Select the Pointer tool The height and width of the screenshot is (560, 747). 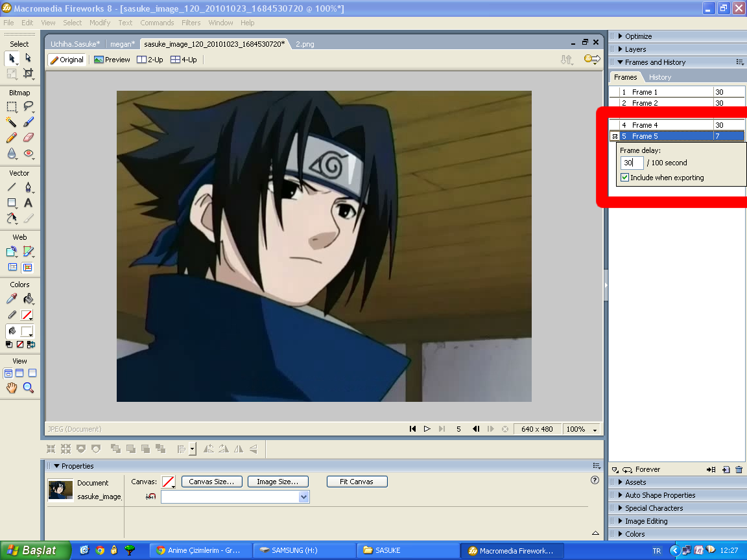point(12,58)
